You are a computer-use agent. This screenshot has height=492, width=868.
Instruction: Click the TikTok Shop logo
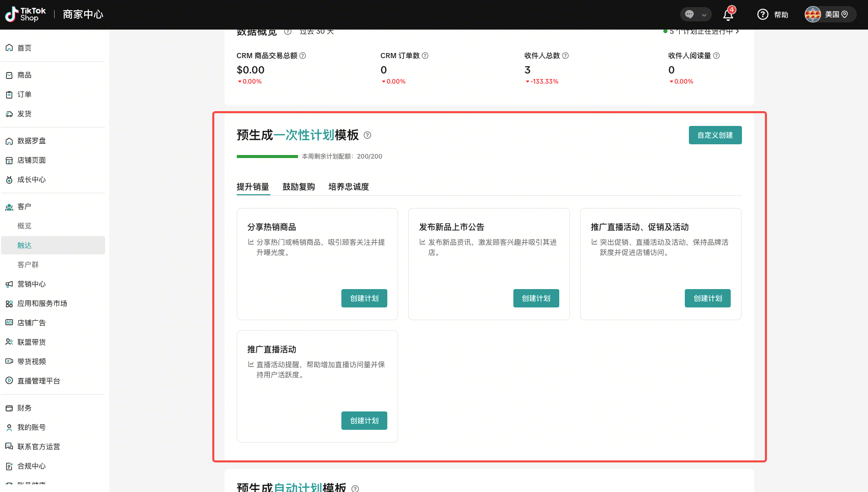(x=26, y=14)
